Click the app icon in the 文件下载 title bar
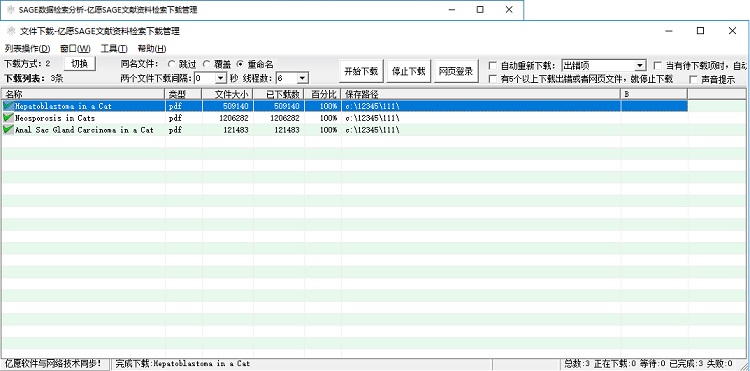Screen dimensions: 750x371 tap(11, 32)
